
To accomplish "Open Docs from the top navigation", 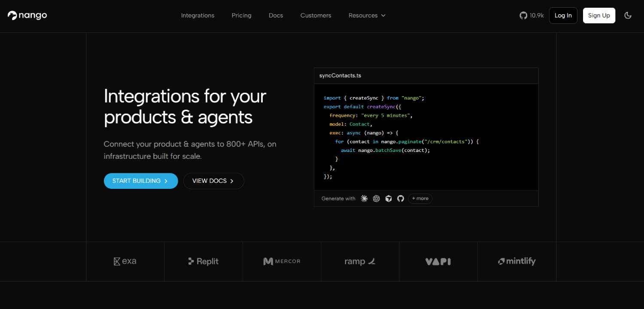I will point(276,15).
